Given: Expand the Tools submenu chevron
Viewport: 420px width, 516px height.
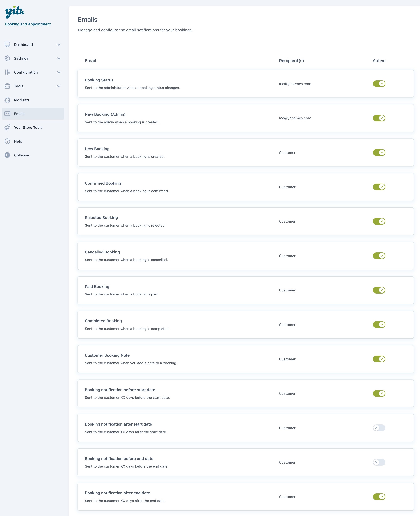Looking at the screenshot, I should pos(59,86).
